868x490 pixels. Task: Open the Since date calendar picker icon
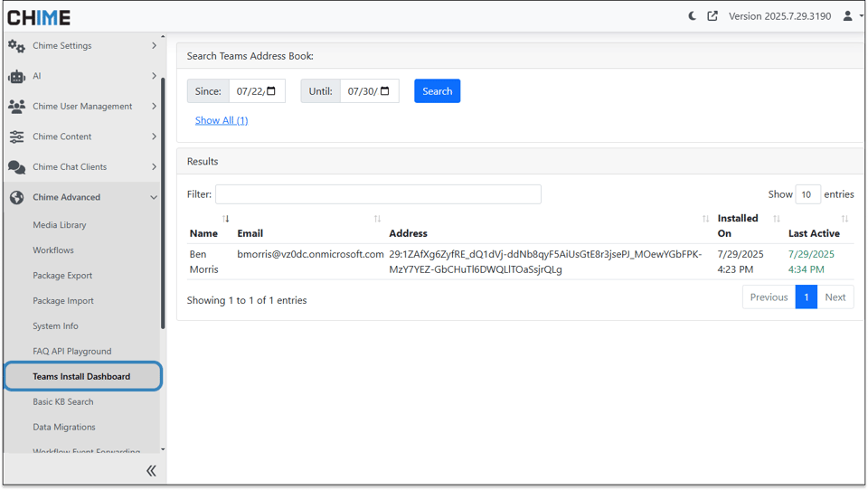pyautogui.click(x=271, y=90)
